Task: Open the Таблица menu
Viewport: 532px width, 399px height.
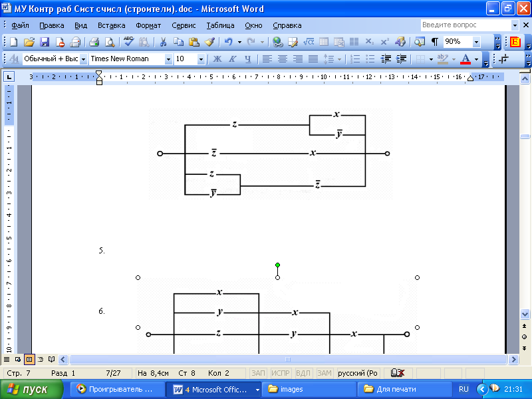Action: point(220,25)
